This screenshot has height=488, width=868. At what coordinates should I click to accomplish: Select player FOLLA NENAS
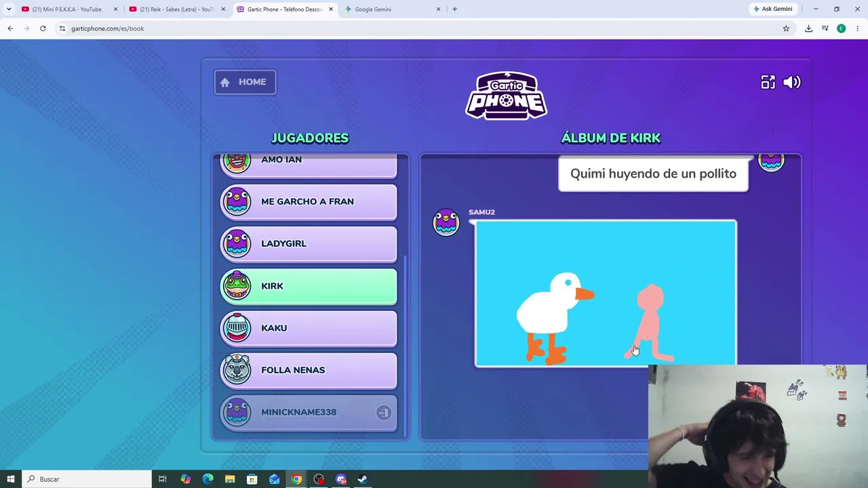click(x=309, y=370)
